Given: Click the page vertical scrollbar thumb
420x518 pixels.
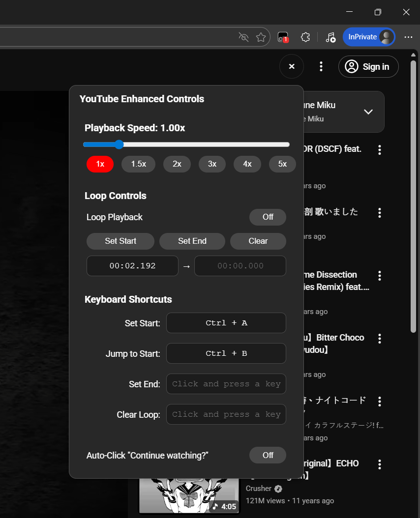Looking at the screenshot, I should tap(413, 197).
